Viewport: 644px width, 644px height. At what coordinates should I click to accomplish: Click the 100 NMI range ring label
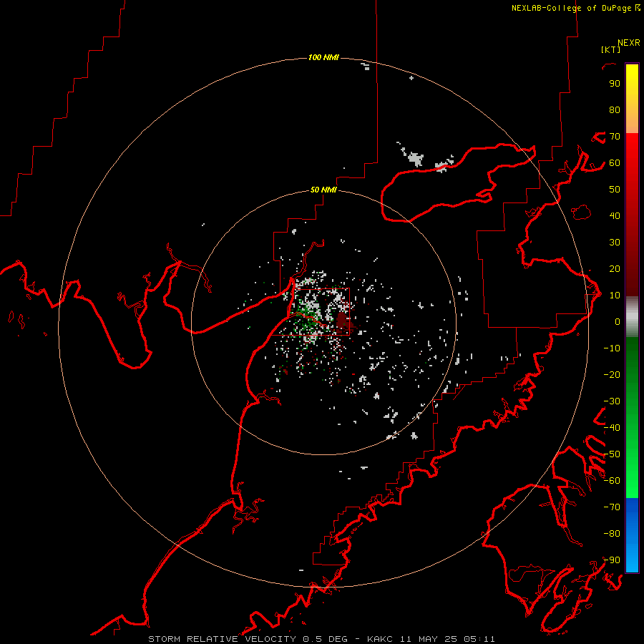click(x=323, y=57)
